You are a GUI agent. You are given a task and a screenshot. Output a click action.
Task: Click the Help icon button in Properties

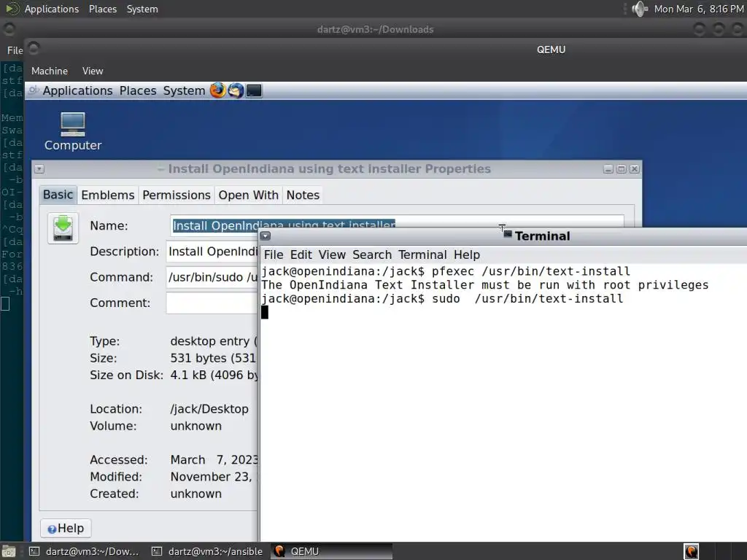click(x=66, y=528)
